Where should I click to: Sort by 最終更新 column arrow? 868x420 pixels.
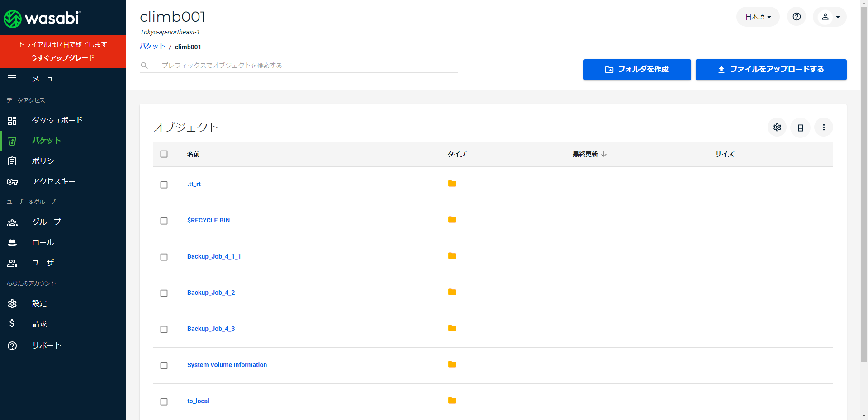pos(604,154)
